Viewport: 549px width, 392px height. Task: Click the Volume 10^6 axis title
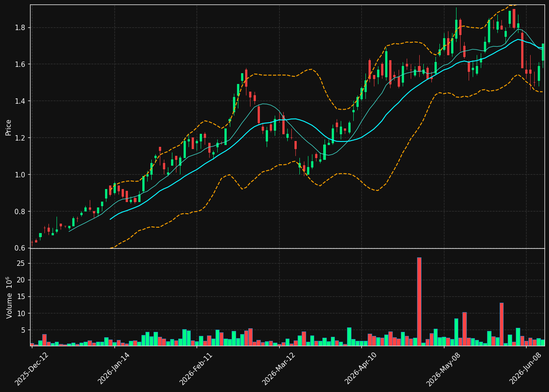[9, 297]
